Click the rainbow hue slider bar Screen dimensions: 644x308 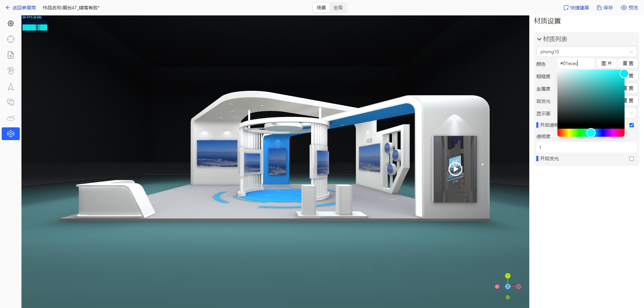click(570, 133)
